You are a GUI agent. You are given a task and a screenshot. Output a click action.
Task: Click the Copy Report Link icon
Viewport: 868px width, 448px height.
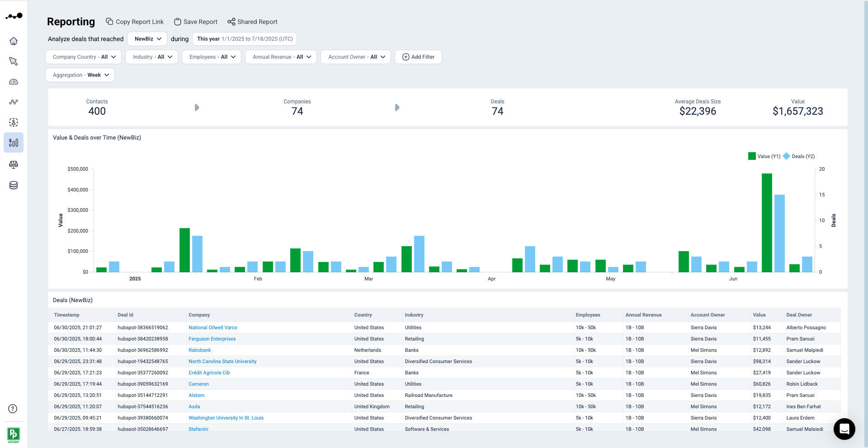pos(109,21)
